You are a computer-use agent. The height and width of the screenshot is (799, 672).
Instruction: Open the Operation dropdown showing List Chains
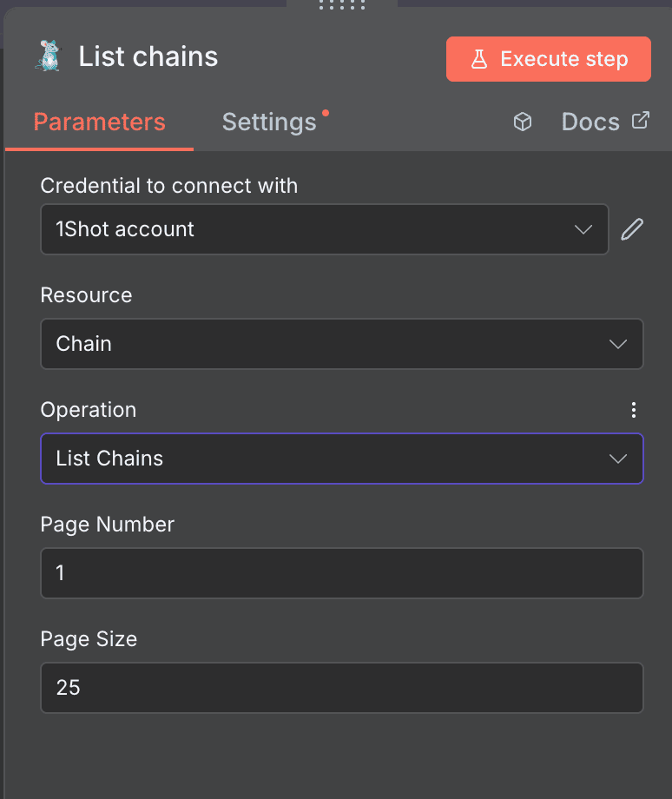(341, 459)
